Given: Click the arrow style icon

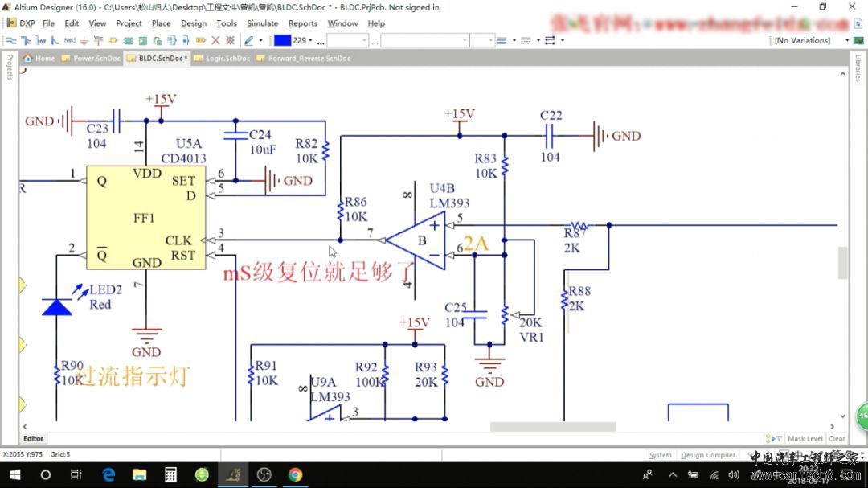Looking at the screenshot, I should pos(551,40).
